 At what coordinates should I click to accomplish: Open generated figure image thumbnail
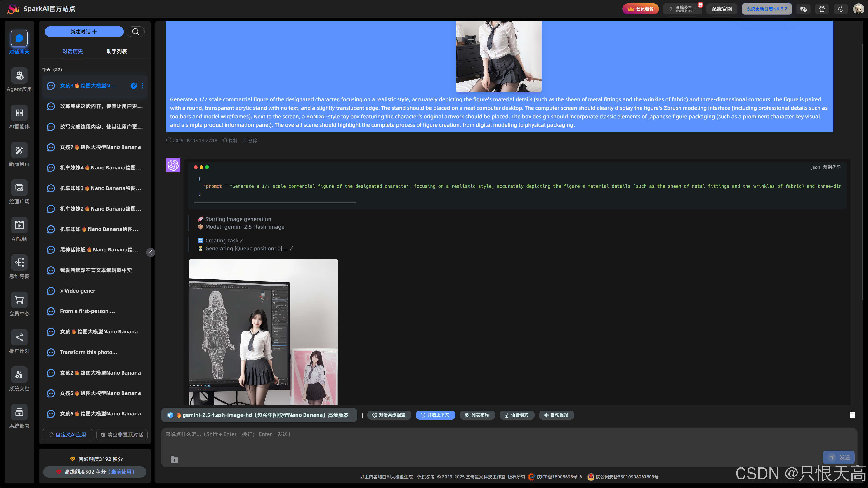coord(263,332)
